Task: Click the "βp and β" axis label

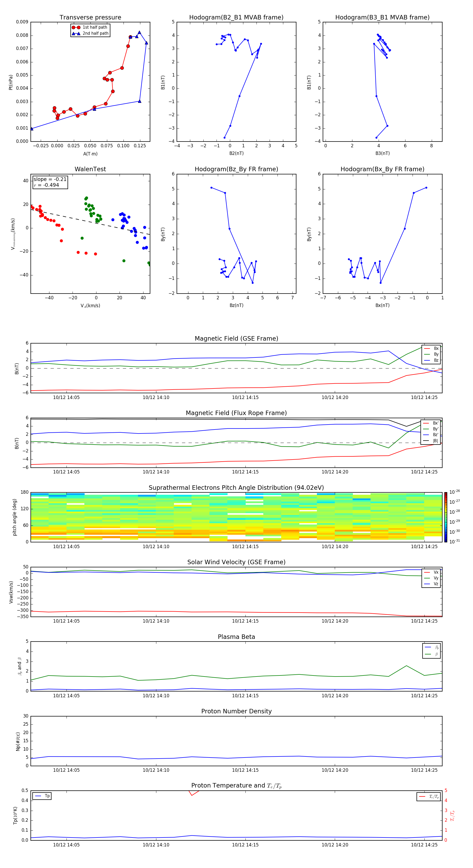Action: pyautogui.click(x=19, y=667)
